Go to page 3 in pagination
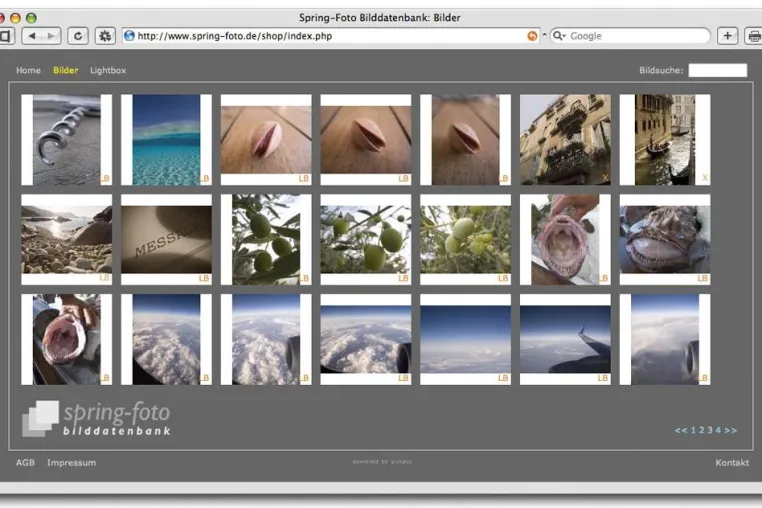Viewport: 762px width, 508px height. pyautogui.click(x=710, y=430)
